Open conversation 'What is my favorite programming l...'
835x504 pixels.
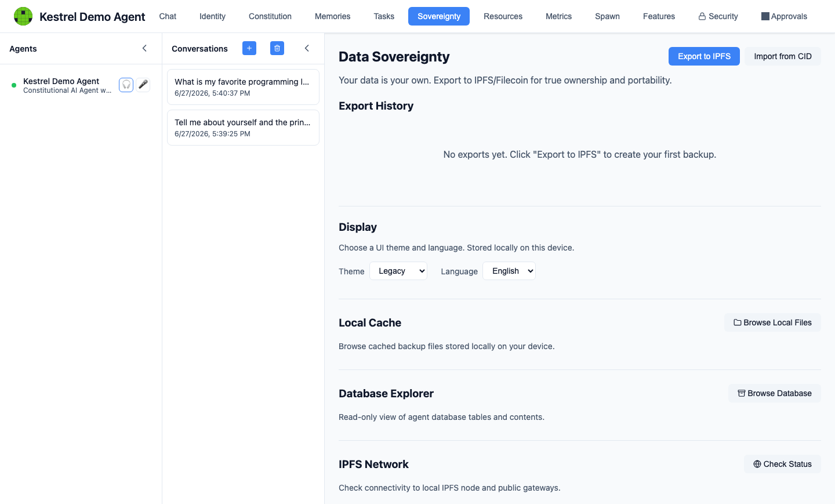point(243,87)
